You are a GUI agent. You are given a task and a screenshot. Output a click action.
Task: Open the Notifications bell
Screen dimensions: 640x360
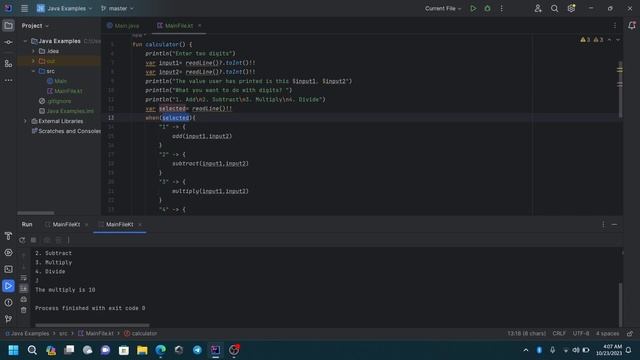631,26
